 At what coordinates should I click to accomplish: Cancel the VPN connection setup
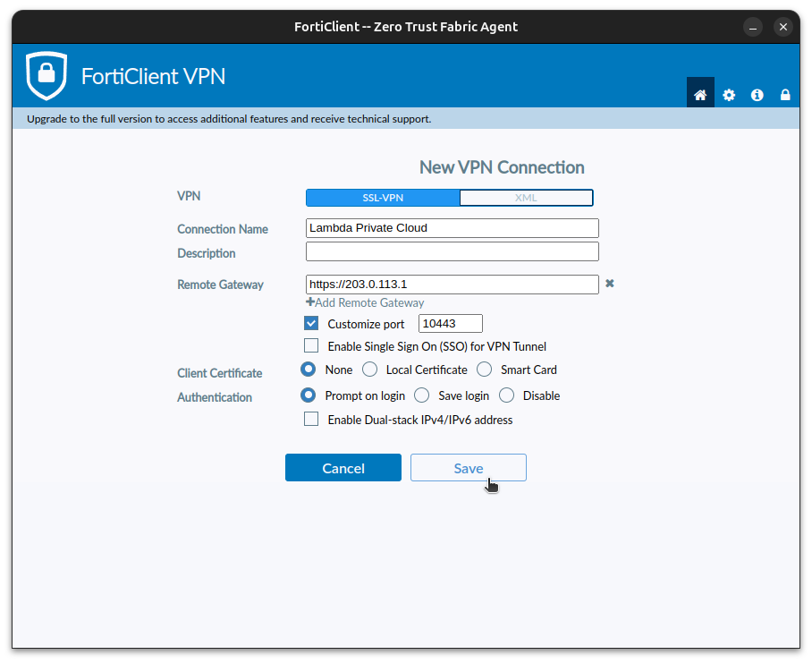click(343, 467)
